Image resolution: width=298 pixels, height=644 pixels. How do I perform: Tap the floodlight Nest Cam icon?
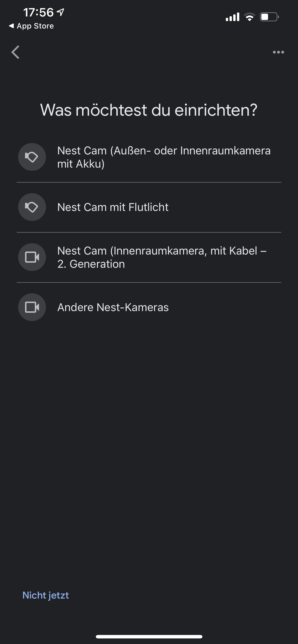[x=32, y=207]
